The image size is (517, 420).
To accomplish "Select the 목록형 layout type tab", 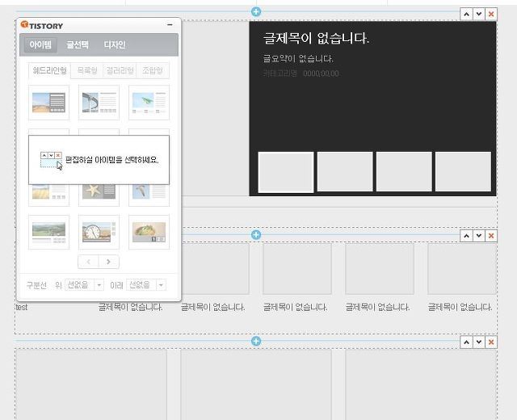I will click(87, 70).
